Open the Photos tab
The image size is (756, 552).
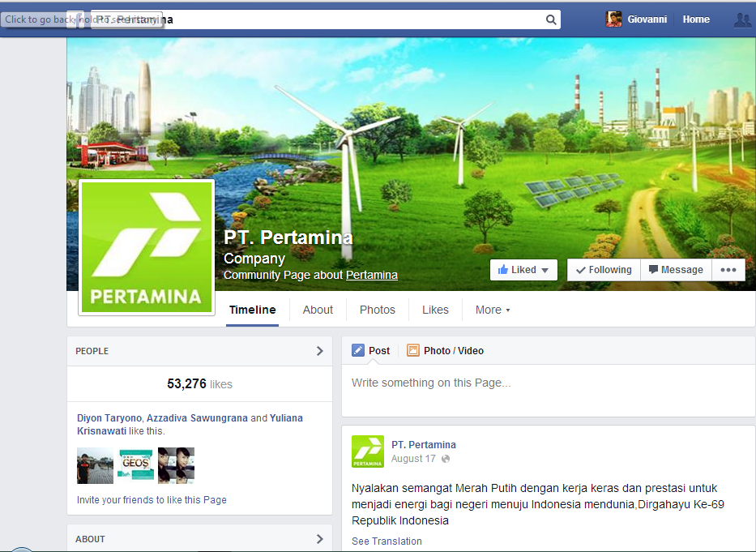(x=377, y=310)
